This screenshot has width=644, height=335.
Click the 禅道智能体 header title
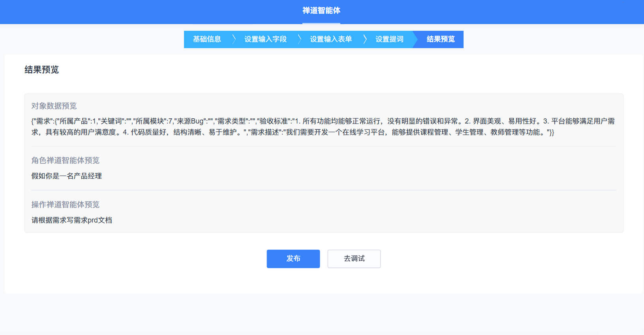(x=321, y=11)
